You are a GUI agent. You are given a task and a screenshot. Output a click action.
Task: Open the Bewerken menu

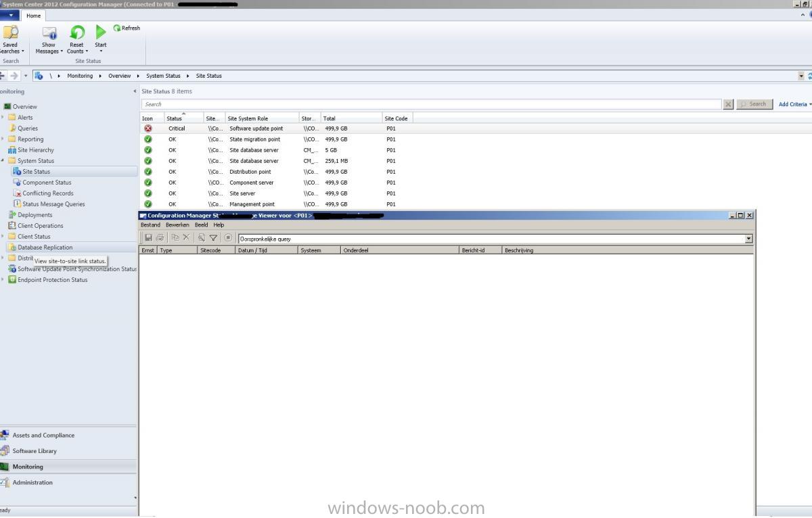click(177, 225)
